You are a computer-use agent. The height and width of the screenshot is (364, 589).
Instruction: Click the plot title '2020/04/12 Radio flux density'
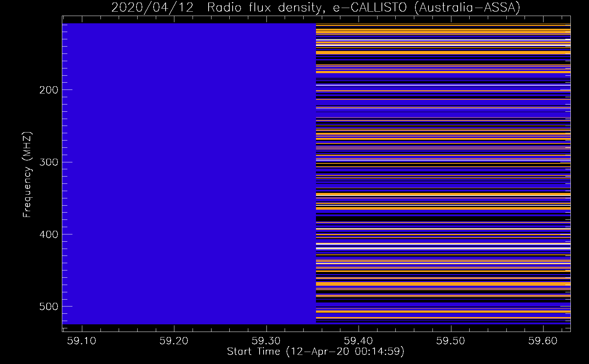[x=316, y=7]
